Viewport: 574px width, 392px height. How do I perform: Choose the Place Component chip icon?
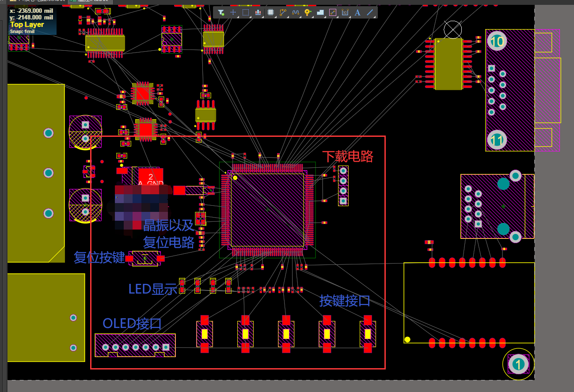click(x=270, y=13)
